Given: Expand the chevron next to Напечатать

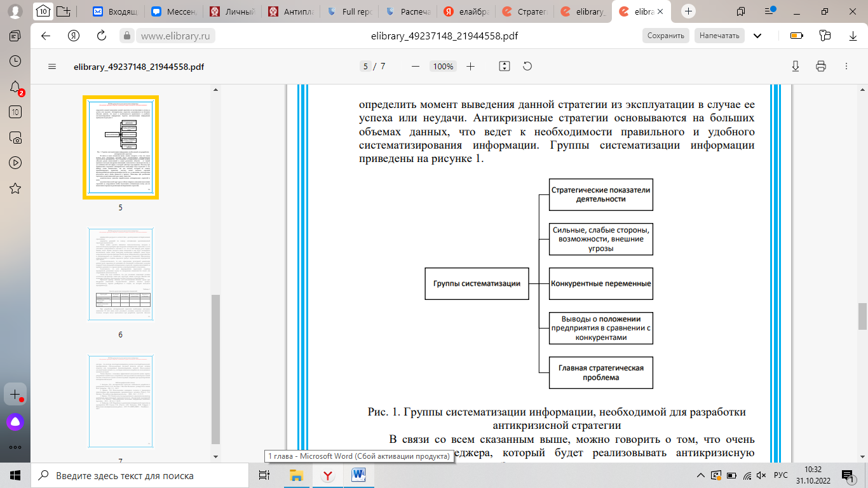Looking at the screenshot, I should point(758,36).
